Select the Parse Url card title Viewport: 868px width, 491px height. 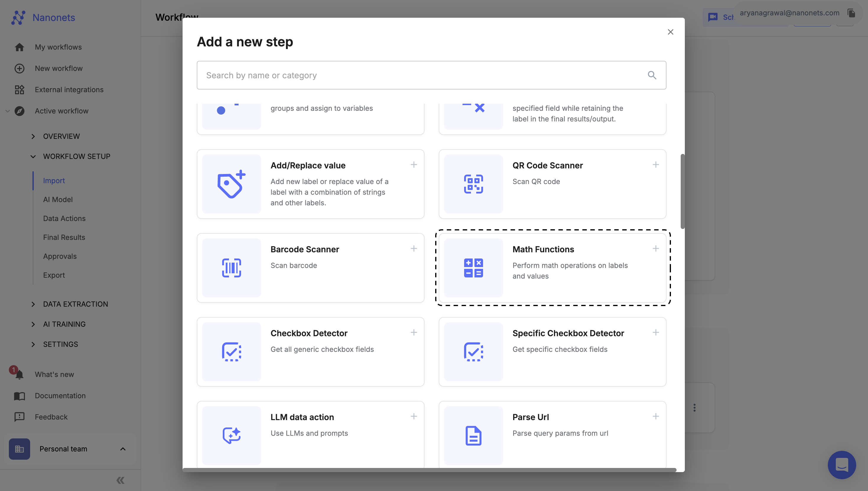coord(530,417)
